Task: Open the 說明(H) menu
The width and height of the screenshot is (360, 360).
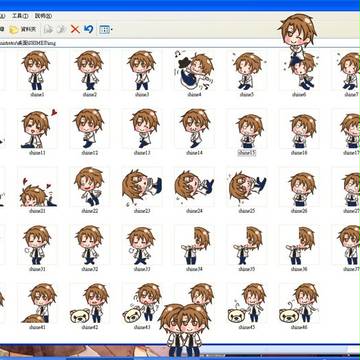Action: coord(43,16)
